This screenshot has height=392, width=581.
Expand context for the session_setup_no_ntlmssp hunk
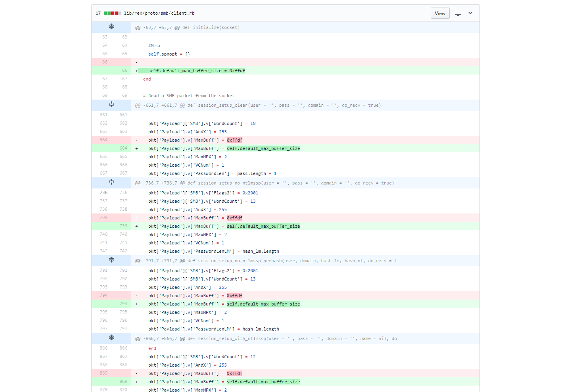click(111, 182)
